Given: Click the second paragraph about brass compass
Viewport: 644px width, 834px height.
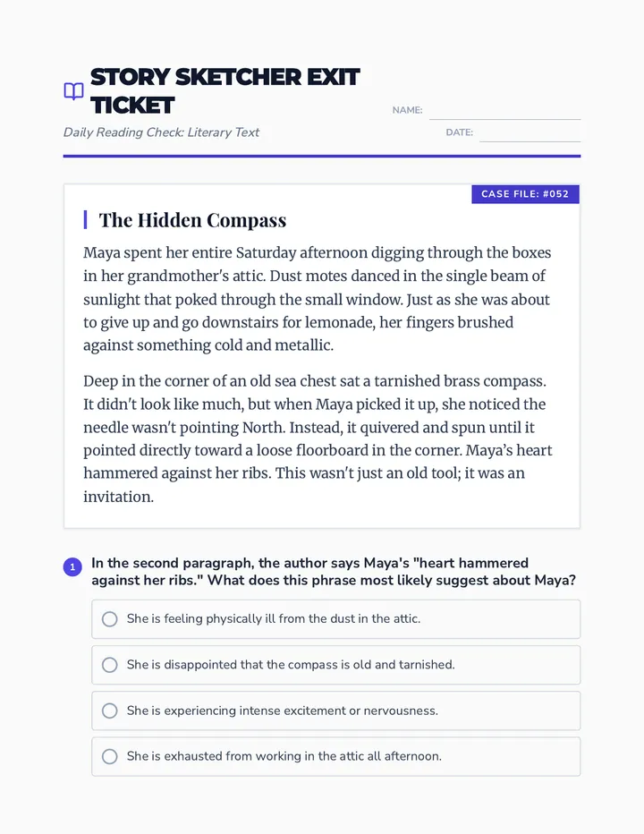Looking at the screenshot, I should point(318,438).
